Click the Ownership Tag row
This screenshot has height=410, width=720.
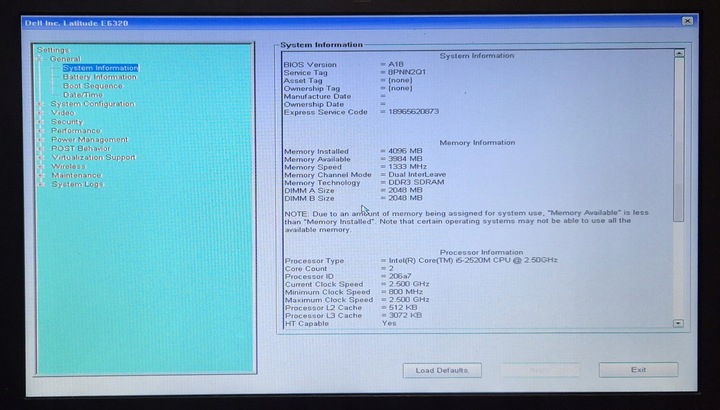(348, 88)
